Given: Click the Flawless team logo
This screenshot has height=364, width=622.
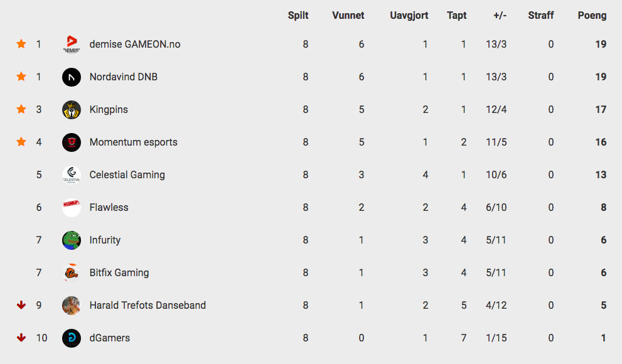Looking at the screenshot, I should (x=72, y=208).
